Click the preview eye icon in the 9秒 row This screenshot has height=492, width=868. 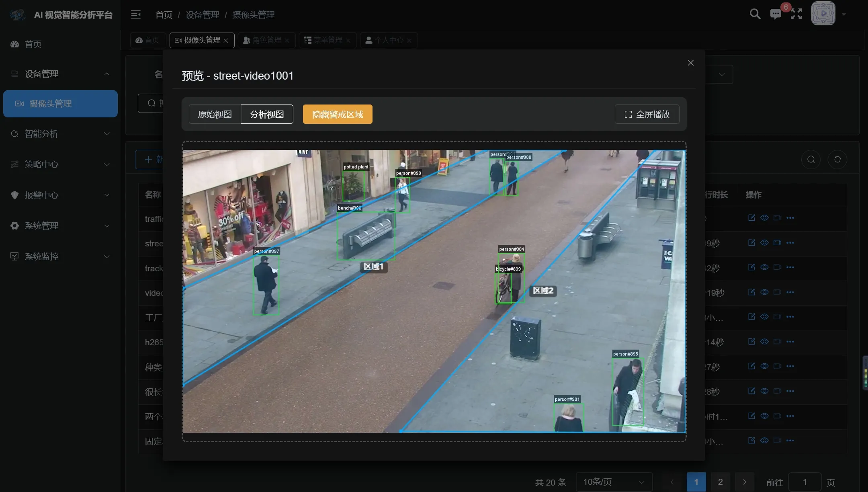click(764, 242)
